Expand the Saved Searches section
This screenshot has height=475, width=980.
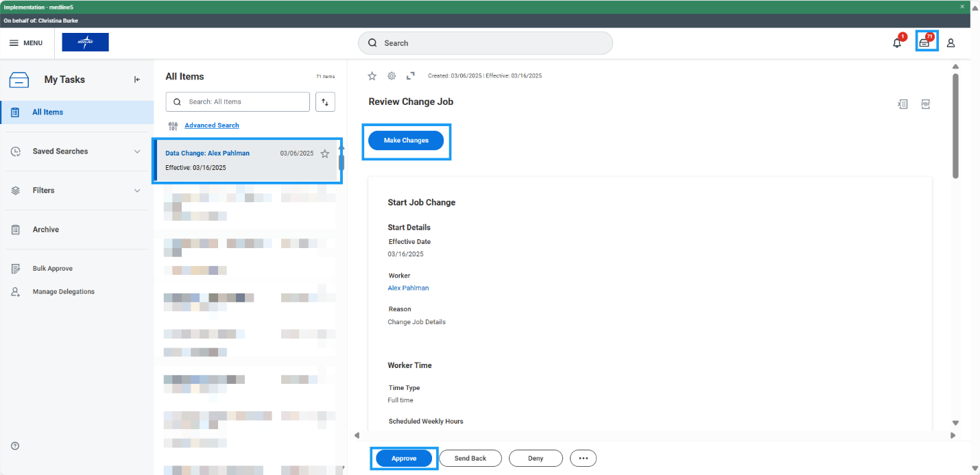137,151
